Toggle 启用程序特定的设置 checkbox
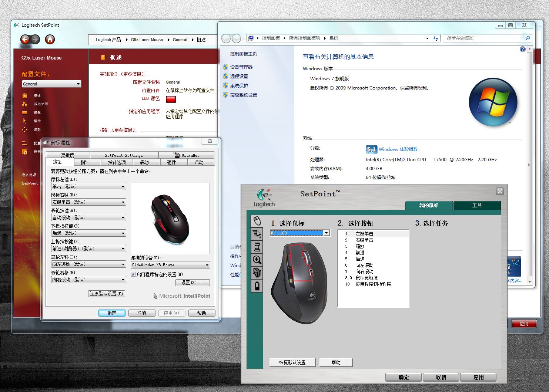549x392 pixels. tap(133, 274)
